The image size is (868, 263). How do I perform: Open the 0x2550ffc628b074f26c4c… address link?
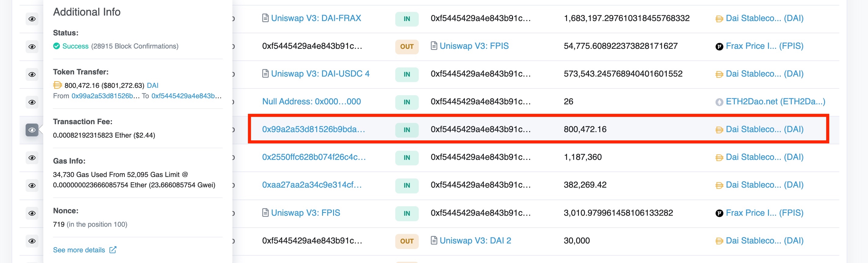click(x=314, y=157)
